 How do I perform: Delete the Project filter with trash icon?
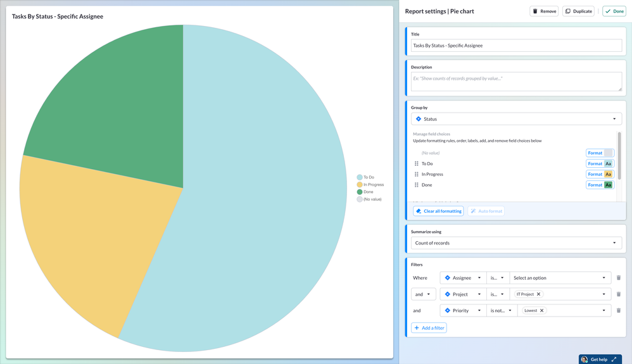click(x=619, y=294)
